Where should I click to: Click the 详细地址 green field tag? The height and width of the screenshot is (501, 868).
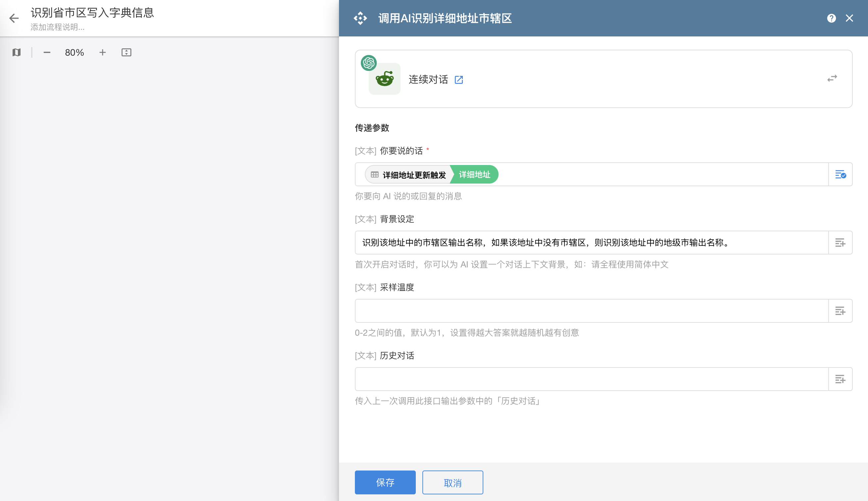(x=474, y=174)
